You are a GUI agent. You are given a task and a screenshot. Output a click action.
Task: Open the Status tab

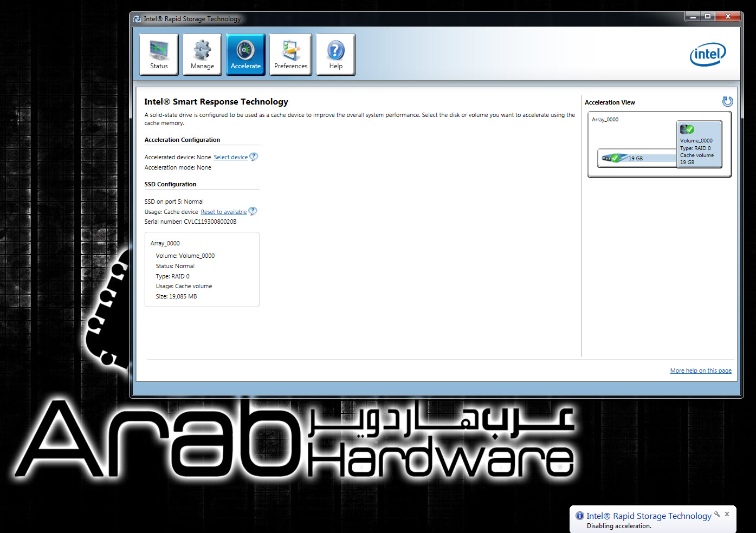159,54
